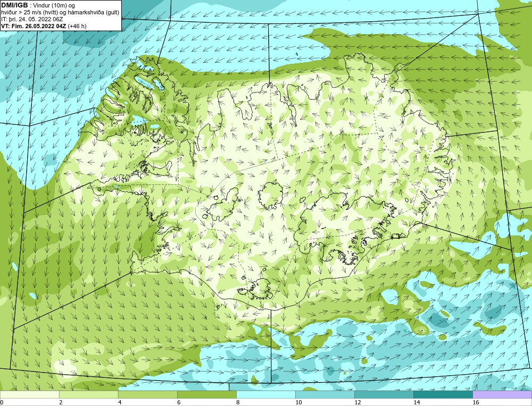
Task: Click the purple legend swatch above 16 m/s
Action: [x=502, y=394]
